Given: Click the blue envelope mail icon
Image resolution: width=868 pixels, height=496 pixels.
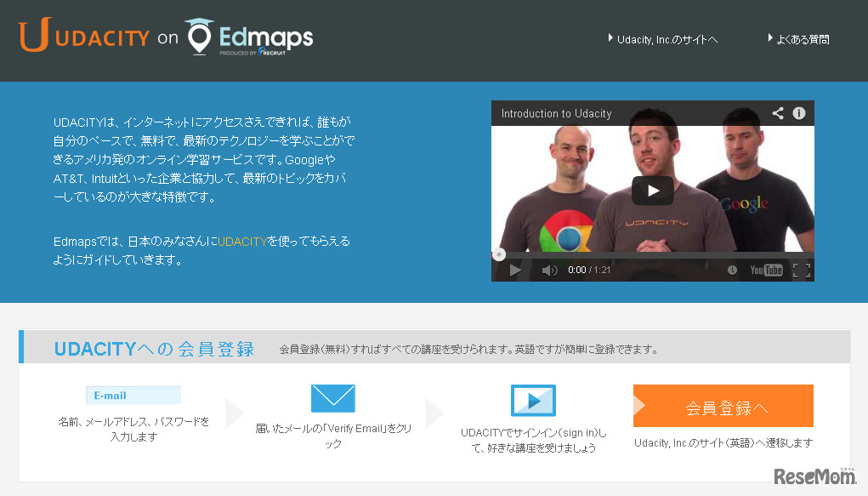Looking at the screenshot, I should pos(332,398).
